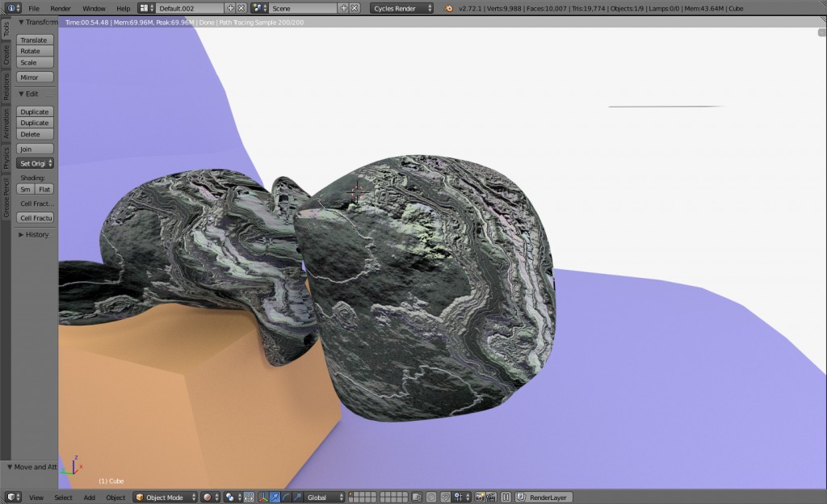
Task: Toggle the snap magnet
Action: click(x=445, y=497)
